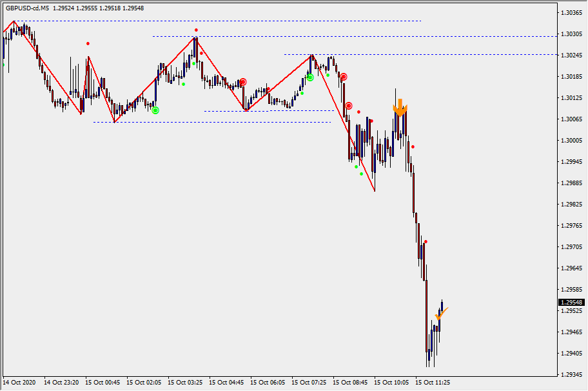Screen dimensions: 588x391
Task: Click the orange down arrow above the candles
Action: click(x=400, y=107)
